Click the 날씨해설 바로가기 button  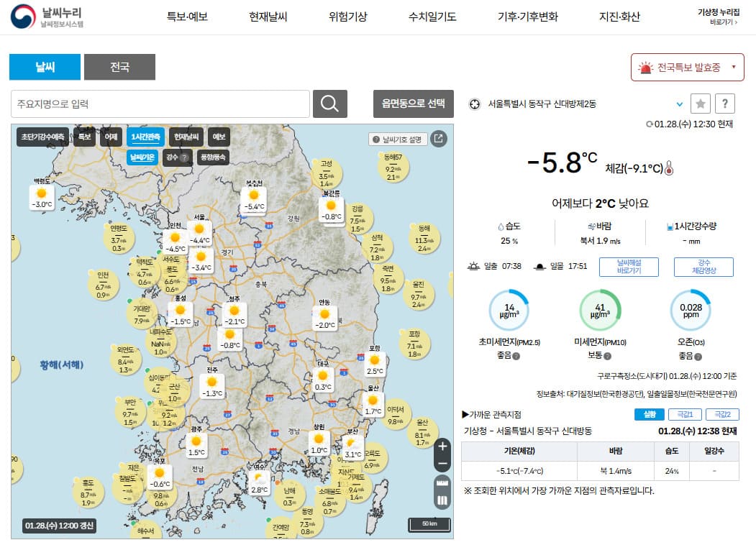point(628,267)
